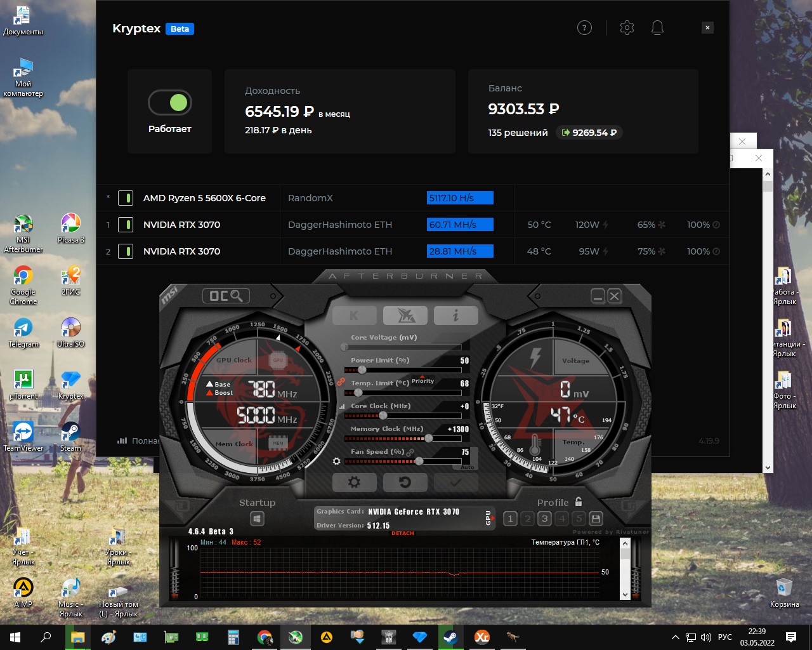Toggle RTX 3070 with 28.81 MH/s
Viewport: 812px width, 650px height.
(126, 251)
